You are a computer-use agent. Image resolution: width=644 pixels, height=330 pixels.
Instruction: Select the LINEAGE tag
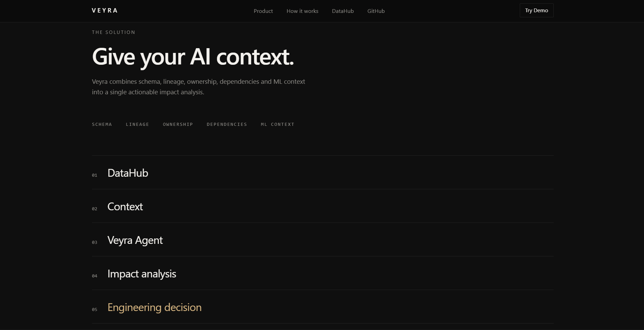137,124
